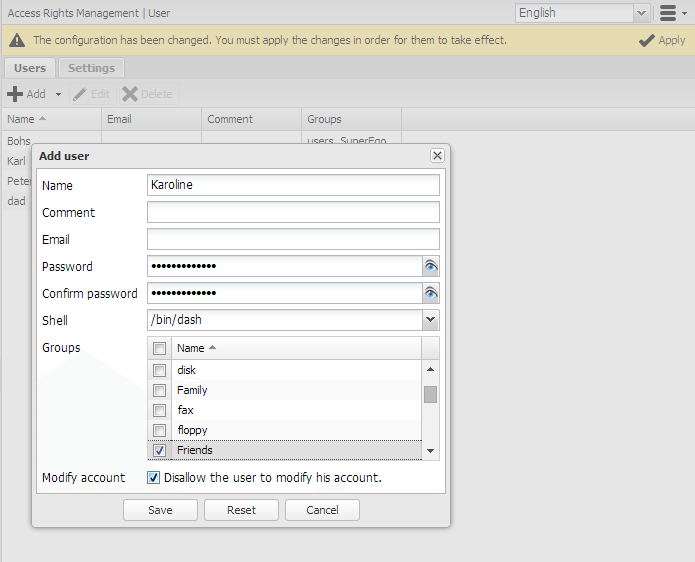This screenshot has height=562, width=695.
Task: Click into the Name field with Karoline
Action: (293, 185)
